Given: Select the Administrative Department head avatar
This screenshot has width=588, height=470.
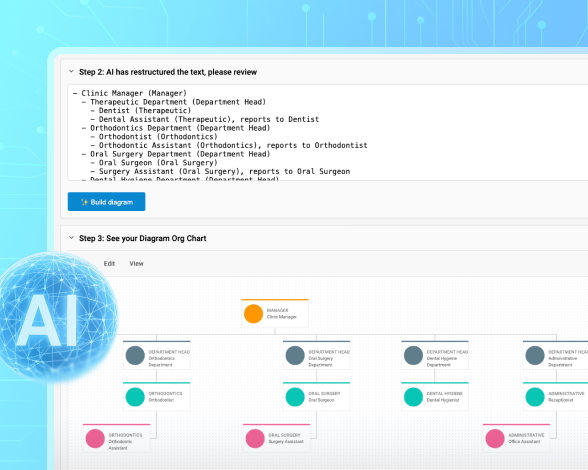Looking at the screenshot, I should pos(535,355).
